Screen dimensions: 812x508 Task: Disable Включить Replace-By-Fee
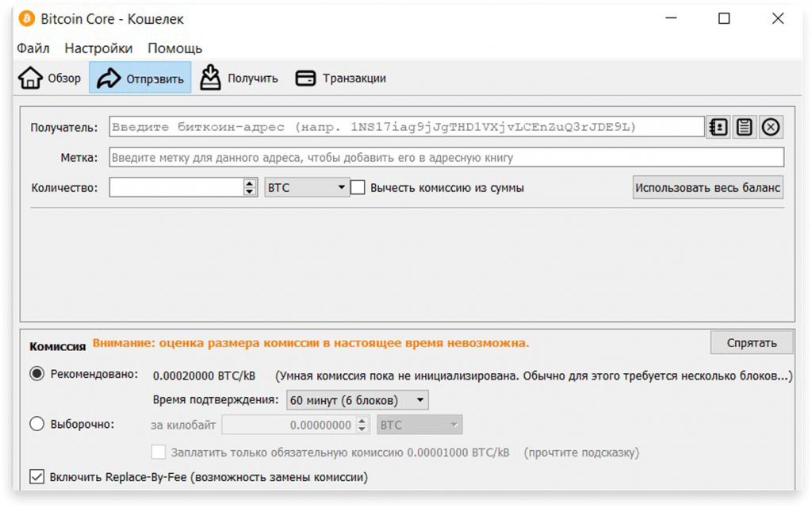point(36,476)
